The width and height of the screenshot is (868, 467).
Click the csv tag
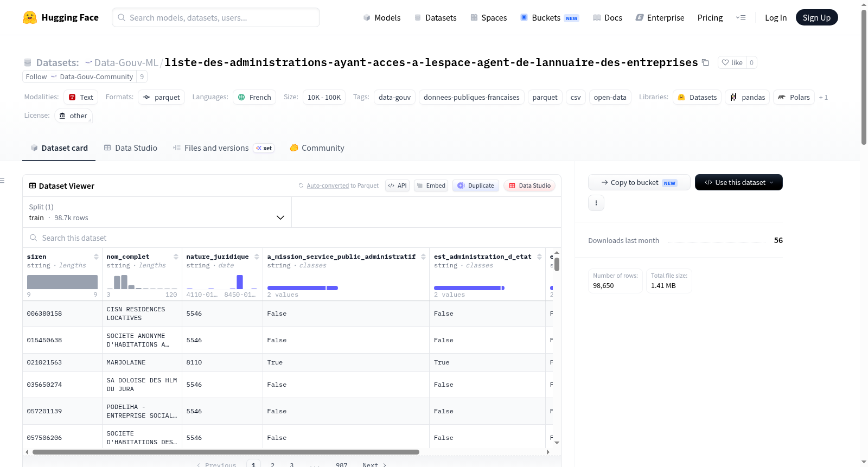point(576,97)
